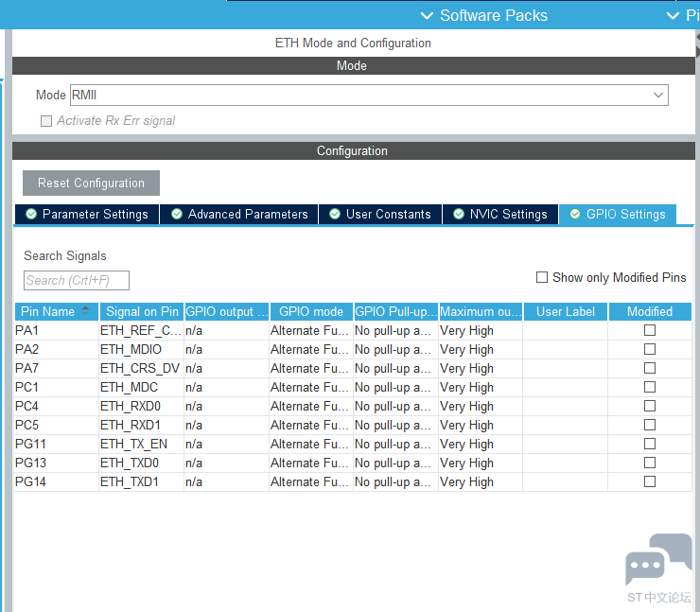Click the ETH_RXD0 signal cell
The width and height of the screenshot is (700, 612).
coord(141,407)
